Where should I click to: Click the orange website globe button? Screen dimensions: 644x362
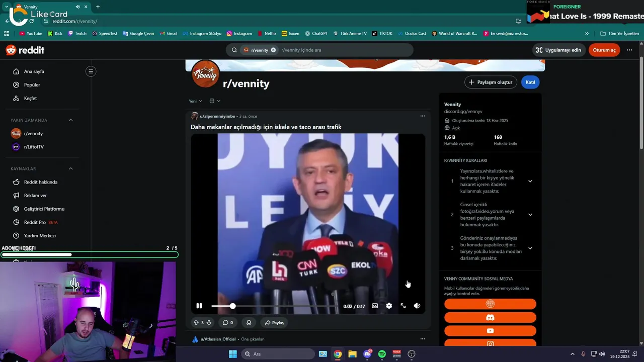pos(490,304)
